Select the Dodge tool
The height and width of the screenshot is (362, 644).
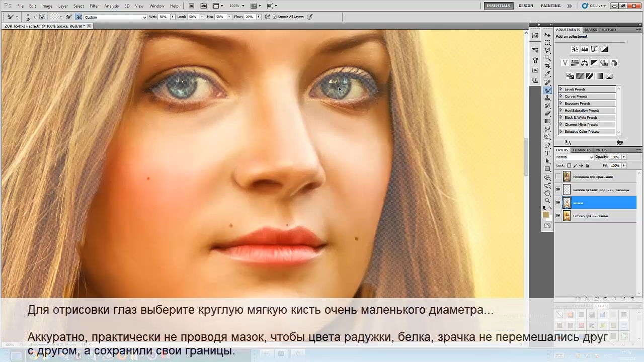[x=547, y=137]
